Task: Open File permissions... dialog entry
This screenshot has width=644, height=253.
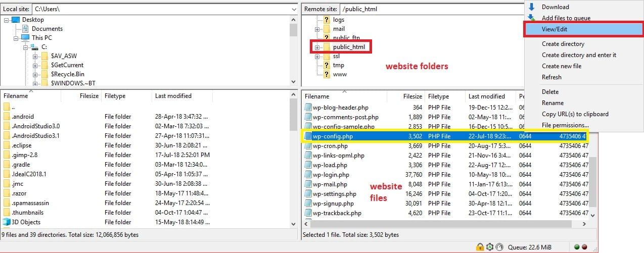Action: coord(565,125)
